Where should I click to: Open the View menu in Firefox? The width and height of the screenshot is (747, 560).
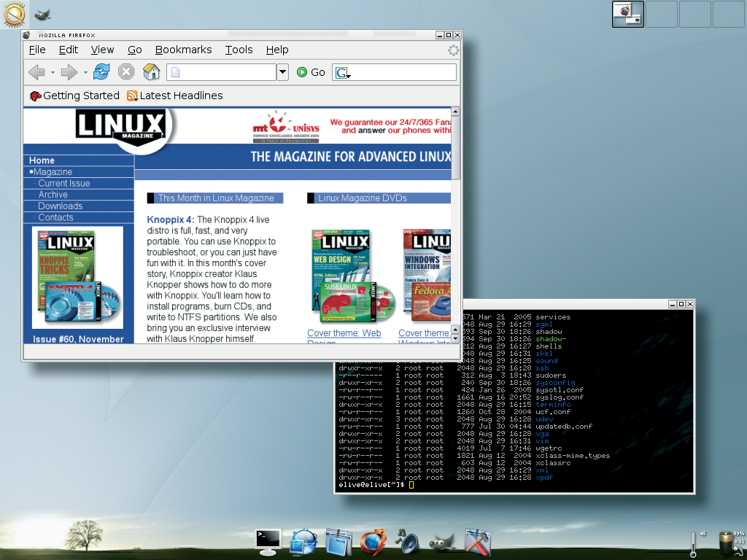pos(102,50)
